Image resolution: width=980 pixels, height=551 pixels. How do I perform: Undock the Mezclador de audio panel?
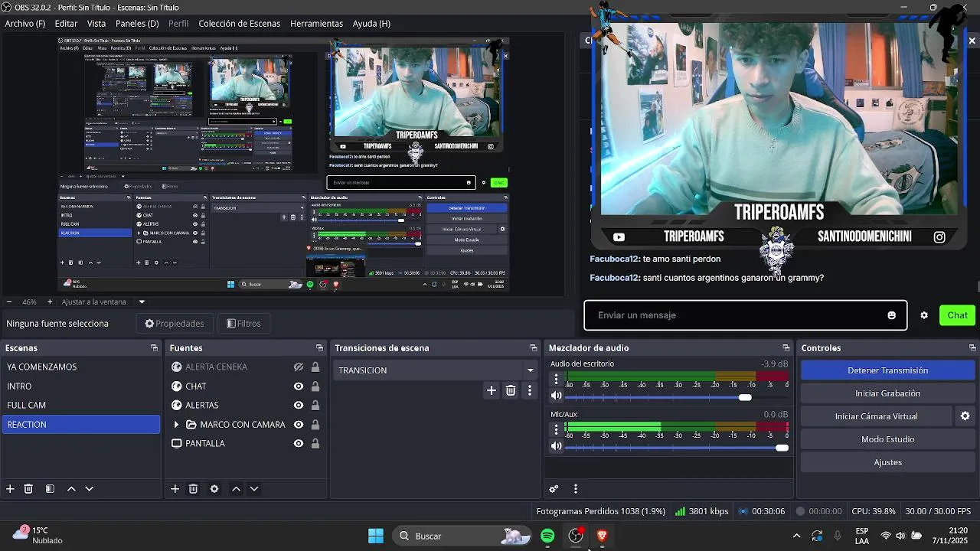pos(786,348)
